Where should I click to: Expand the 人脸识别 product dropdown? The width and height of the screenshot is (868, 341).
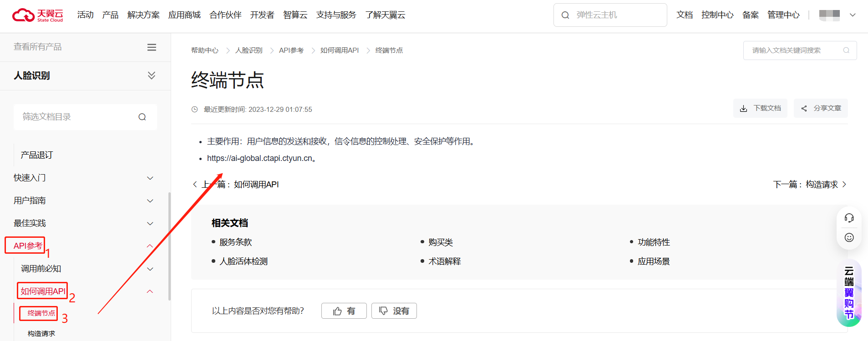(152, 75)
